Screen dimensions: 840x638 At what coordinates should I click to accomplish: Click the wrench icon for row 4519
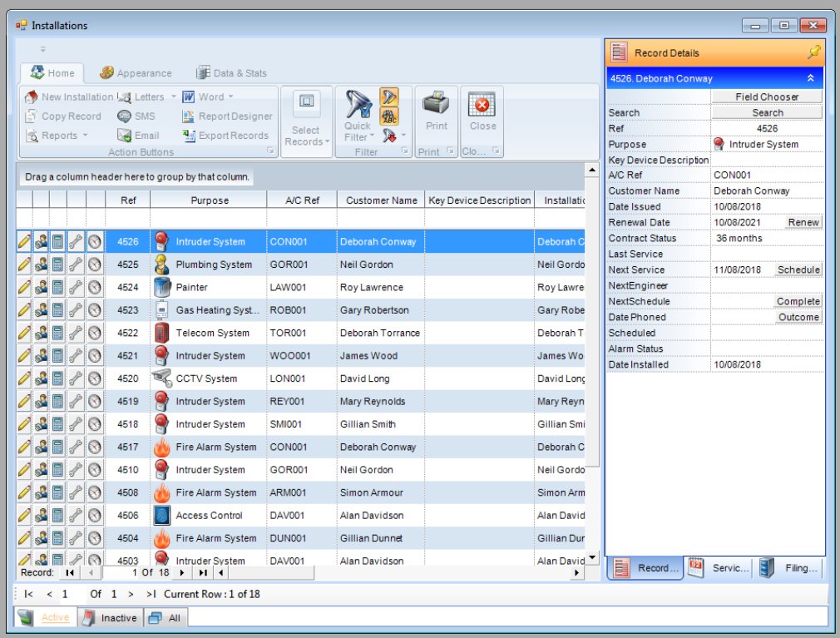pyautogui.click(x=76, y=401)
